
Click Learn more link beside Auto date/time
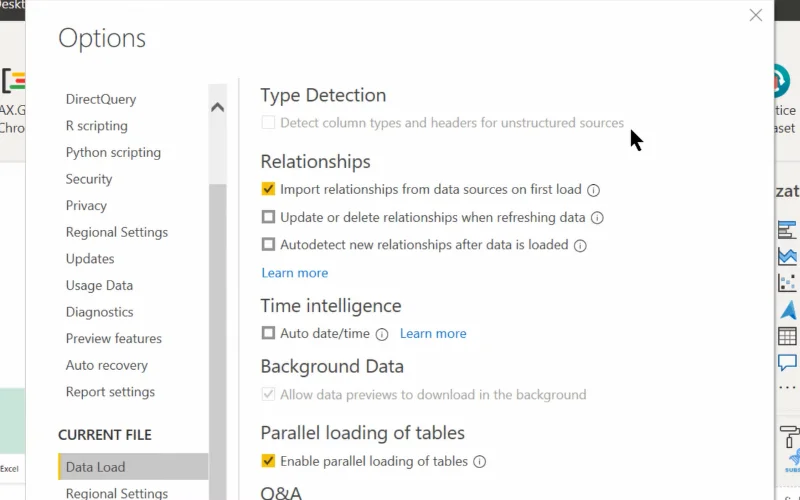(x=433, y=333)
